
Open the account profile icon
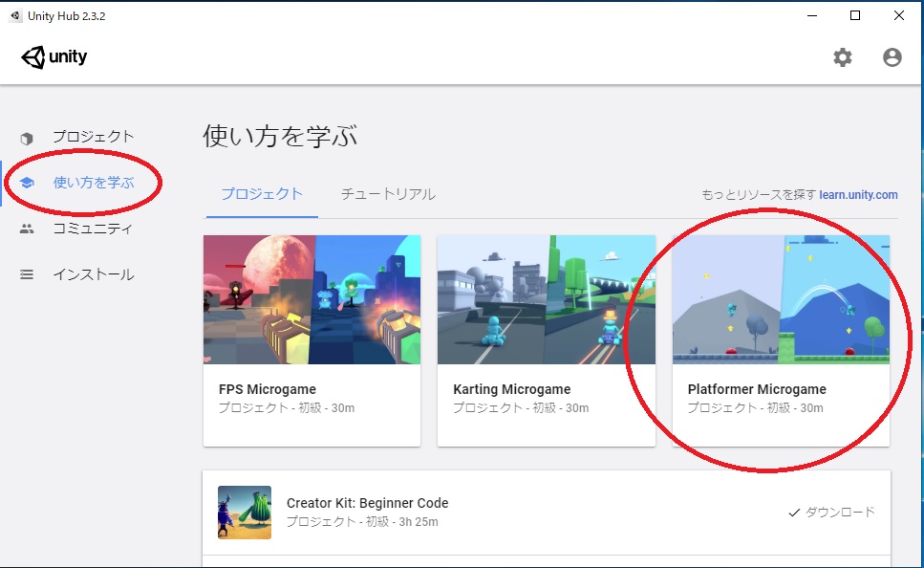(x=892, y=57)
